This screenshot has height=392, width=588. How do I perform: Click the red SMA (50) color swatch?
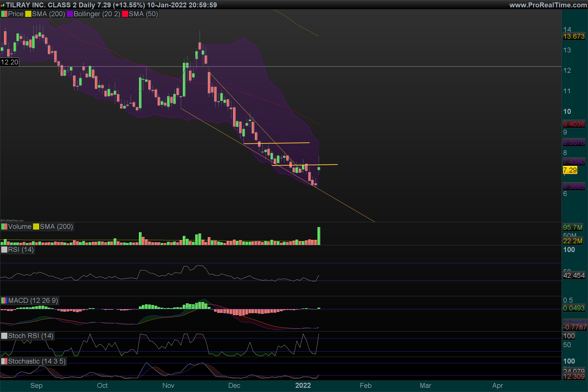pos(125,14)
